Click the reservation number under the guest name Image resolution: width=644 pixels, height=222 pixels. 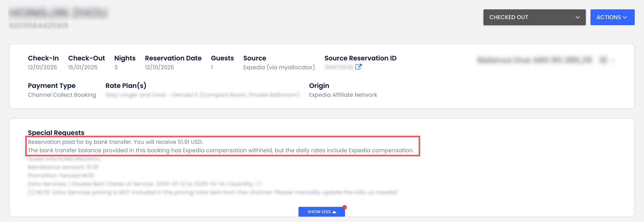point(39,26)
